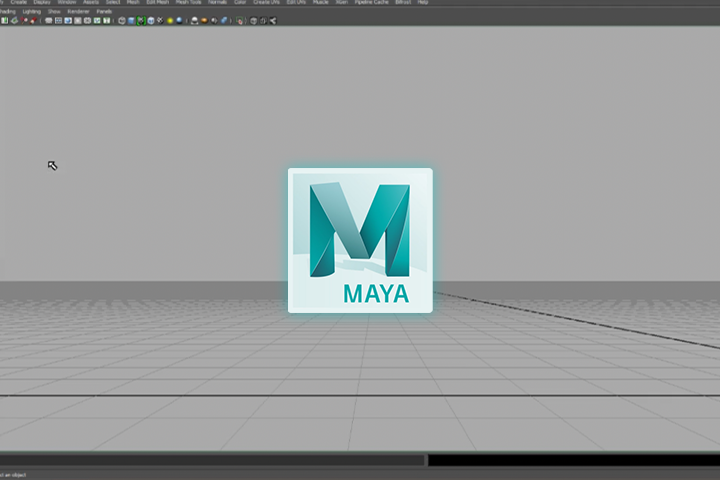Open the viewport Shading panel menu
This screenshot has height=480, width=720.
click(x=7, y=11)
